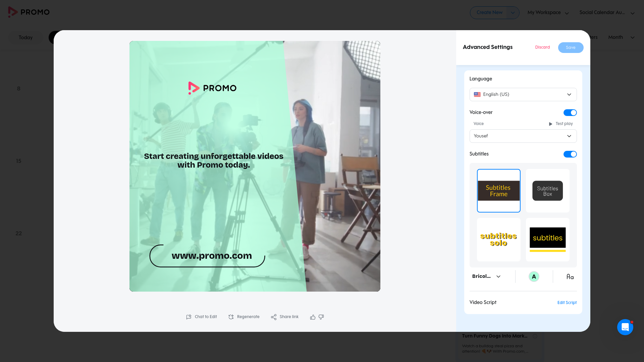The width and height of the screenshot is (644, 362).
Task: Click the Create New button
Action: point(489,13)
